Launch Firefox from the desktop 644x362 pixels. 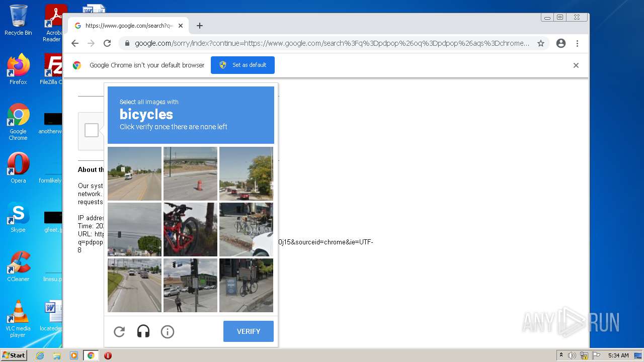[18, 69]
